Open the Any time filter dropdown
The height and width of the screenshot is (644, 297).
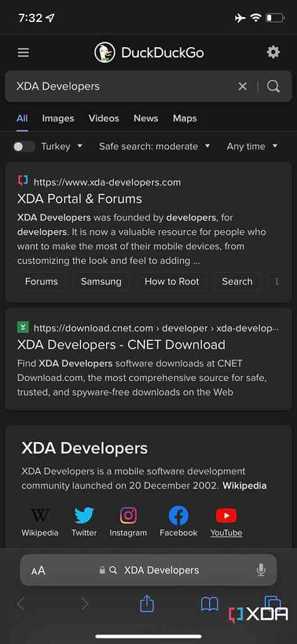[252, 146]
